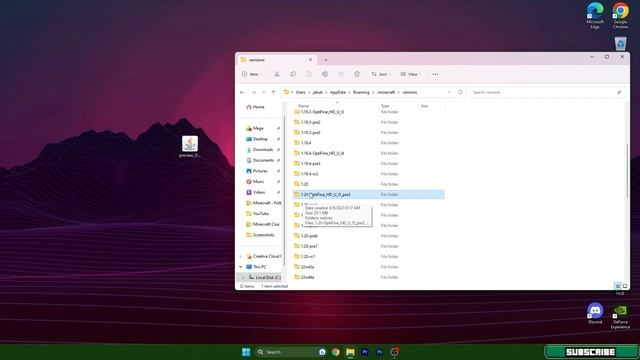
Task: Open the New dropdown in toolbar
Action: point(251,74)
